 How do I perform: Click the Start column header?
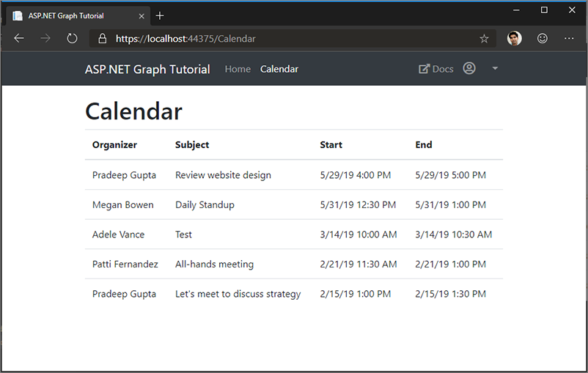331,144
